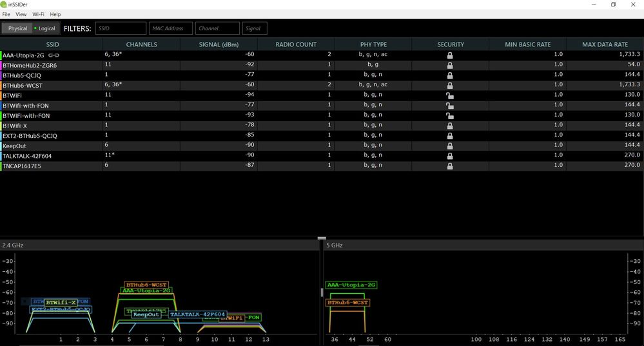Image resolution: width=644 pixels, height=346 pixels.
Task: Switch to Logical view mode
Action: pos(46,28)
